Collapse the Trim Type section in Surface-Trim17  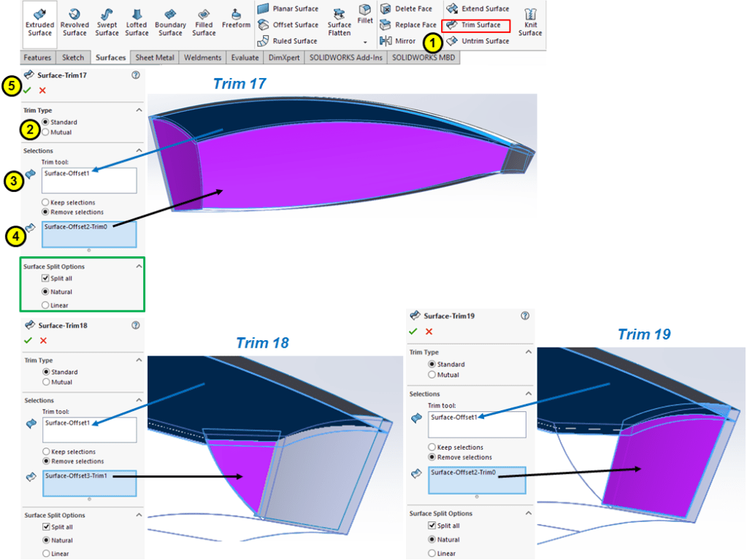click(139, 110)
